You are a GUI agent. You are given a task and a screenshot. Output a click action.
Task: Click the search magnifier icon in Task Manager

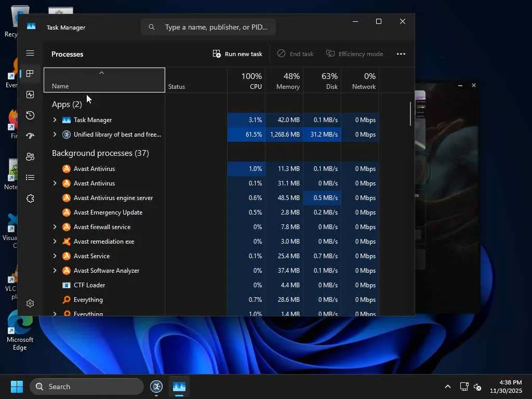152,27
